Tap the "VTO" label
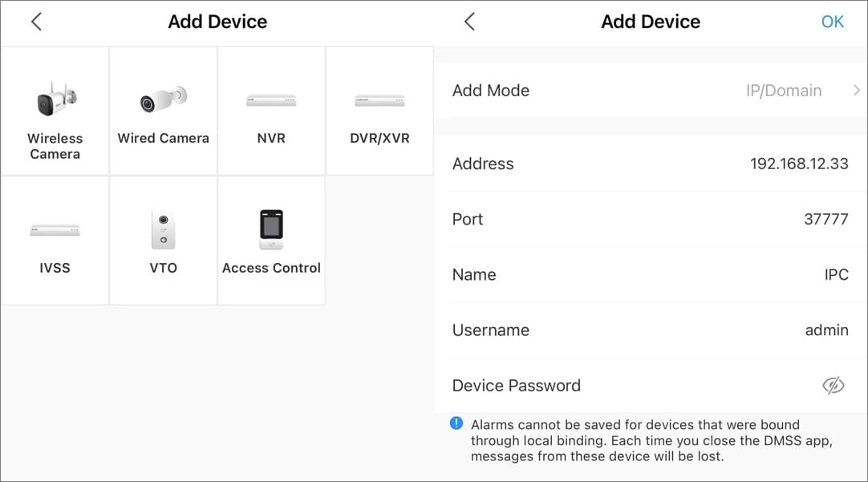This screenshot has height=482, width=868. (x=164, y=268)
